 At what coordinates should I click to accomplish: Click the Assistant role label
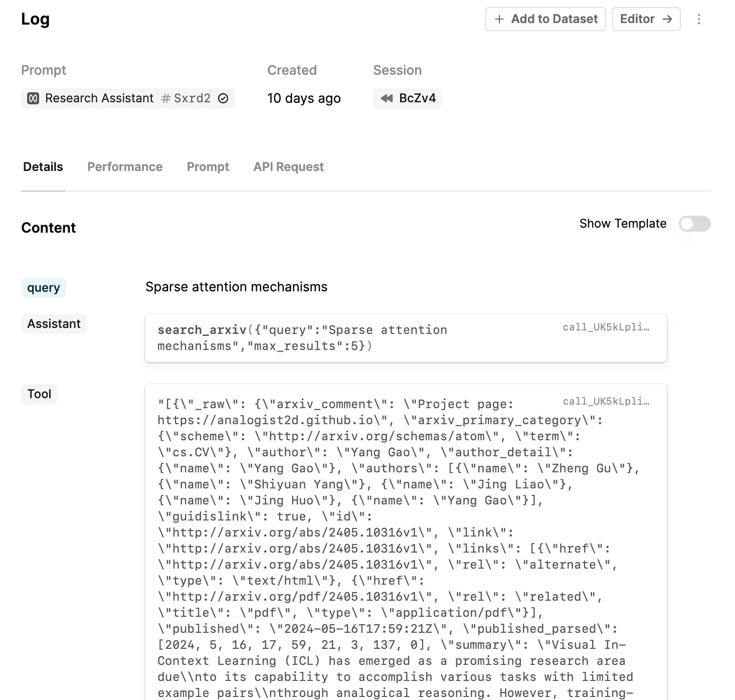click(54, 324)
